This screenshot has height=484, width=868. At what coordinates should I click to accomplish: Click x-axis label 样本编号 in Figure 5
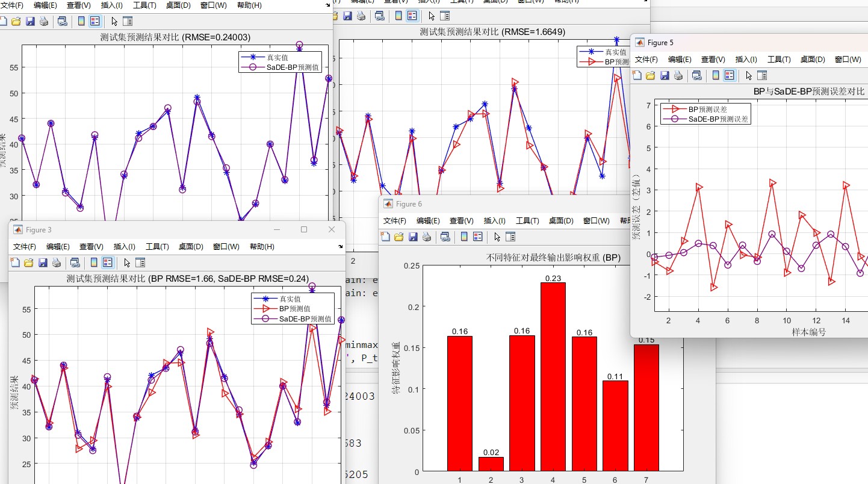808,332
